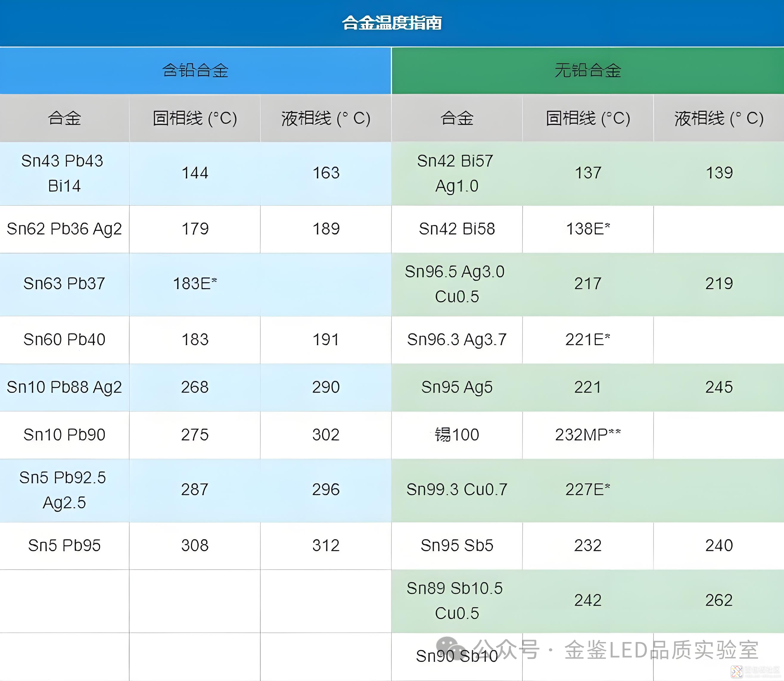
Task: Select the 含铅合金 header section
Action: pos(195,71)
